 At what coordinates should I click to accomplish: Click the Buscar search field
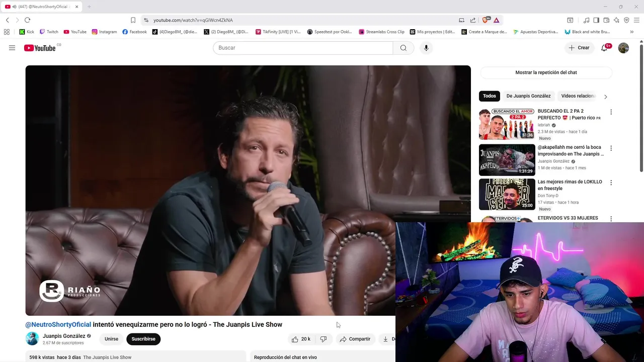coord(303,48)
